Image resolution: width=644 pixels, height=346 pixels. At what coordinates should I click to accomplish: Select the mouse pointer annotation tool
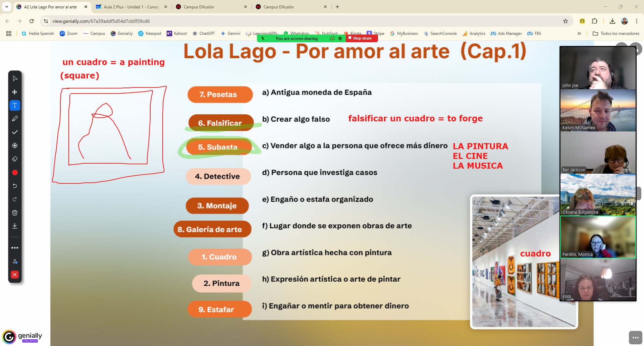coord(15,78)
